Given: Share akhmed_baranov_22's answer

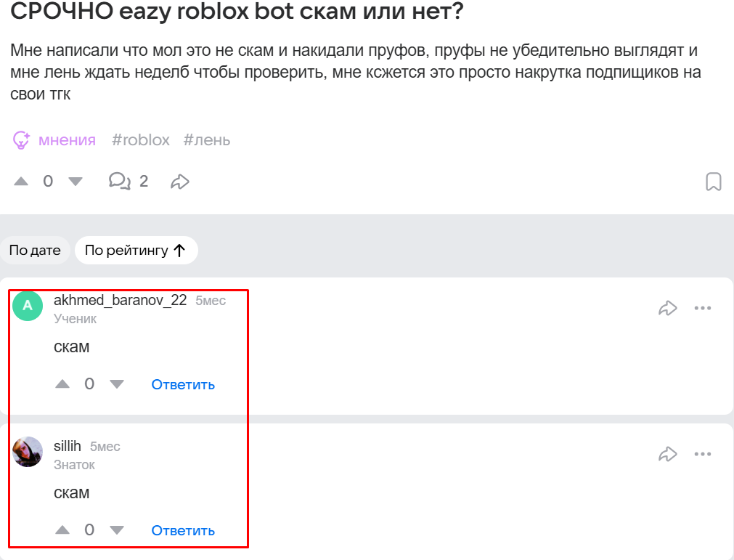Looking at the screenshot, I should (x=667, y=308).
